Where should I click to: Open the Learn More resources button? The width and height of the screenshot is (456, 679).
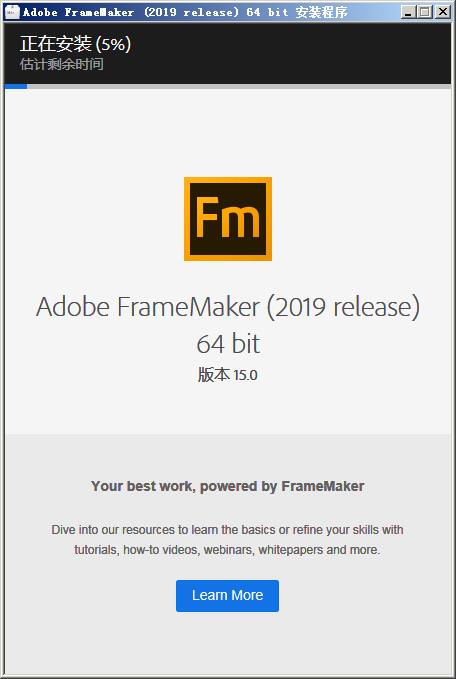pos(227,595)
